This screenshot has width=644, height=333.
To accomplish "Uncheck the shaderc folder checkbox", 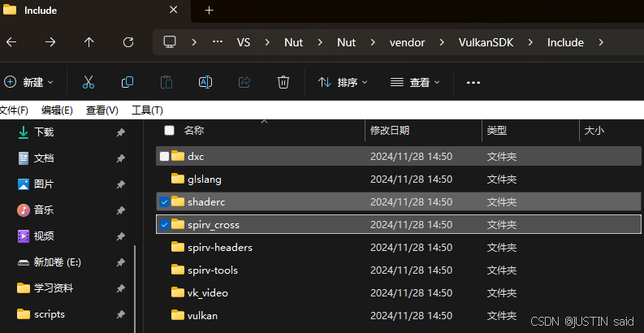I will (x=164, y=201).
